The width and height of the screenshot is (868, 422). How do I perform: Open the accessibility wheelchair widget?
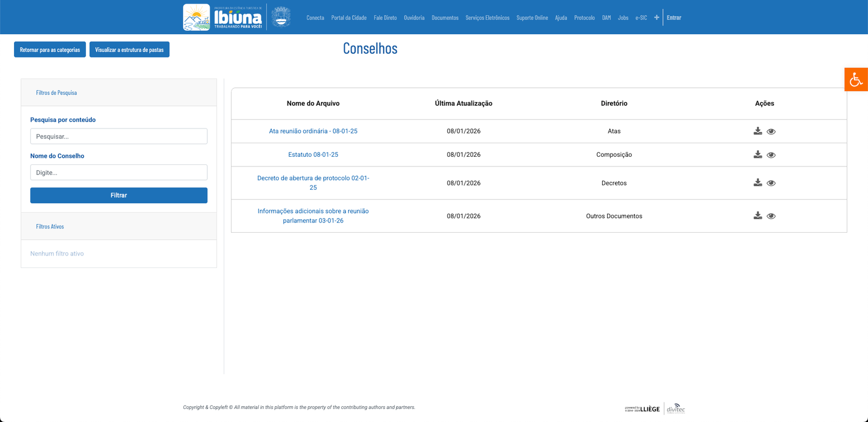[856, 80]
